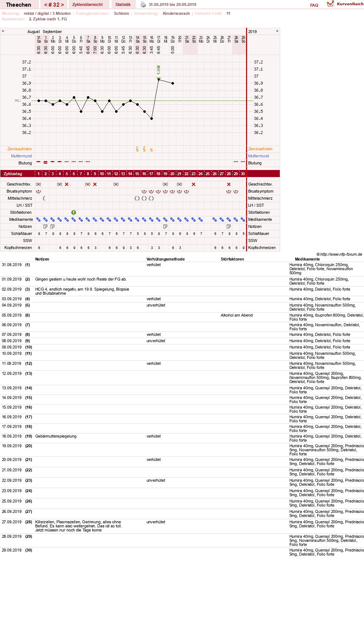Screen dimensions: 364x638
Task: Open the note icon on cycle day 2
Action: 46,226
